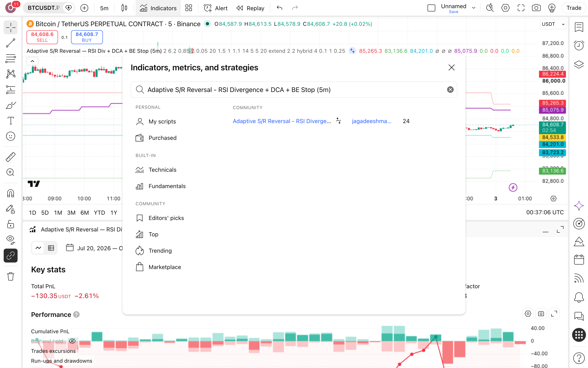Toggle Buy and hold visibility
588x368 pixels.
point(72,341)
